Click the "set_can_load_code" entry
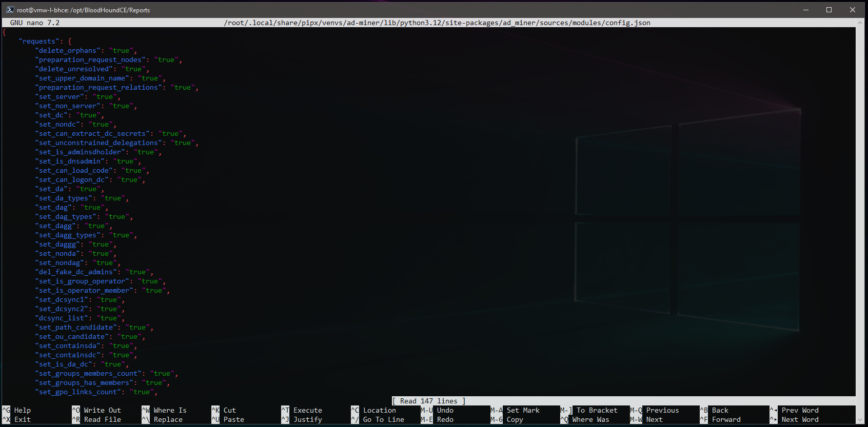Screen dimensions: 868x427 pyautogui.click(x=92, y=171)
